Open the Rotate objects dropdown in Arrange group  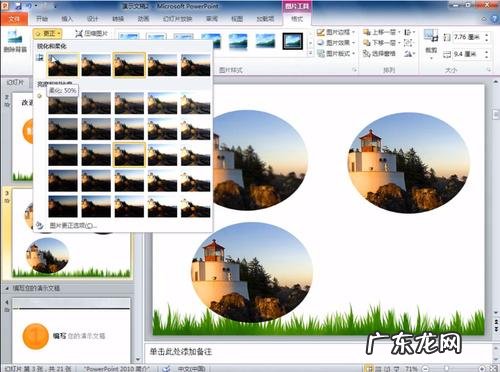[409, 53]
